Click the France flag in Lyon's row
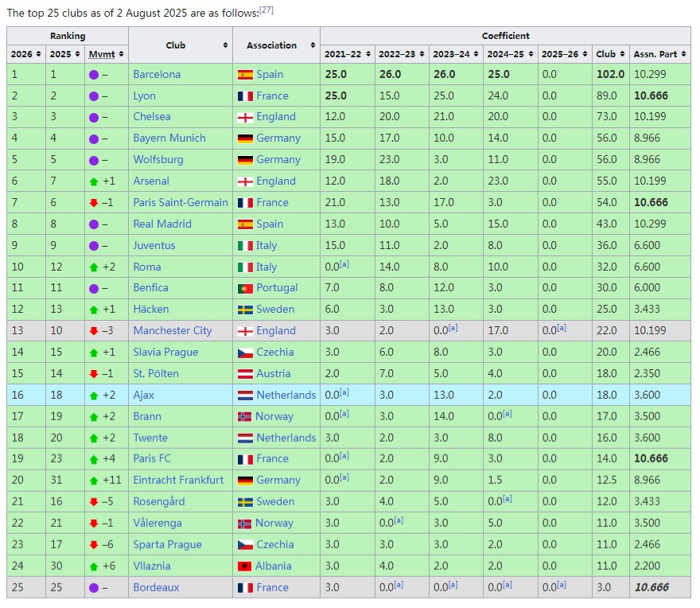 (245, 96)
